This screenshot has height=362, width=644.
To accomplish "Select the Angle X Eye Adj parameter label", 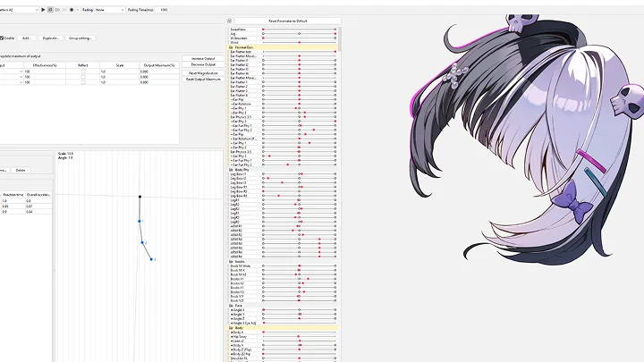I will [245, 323].
